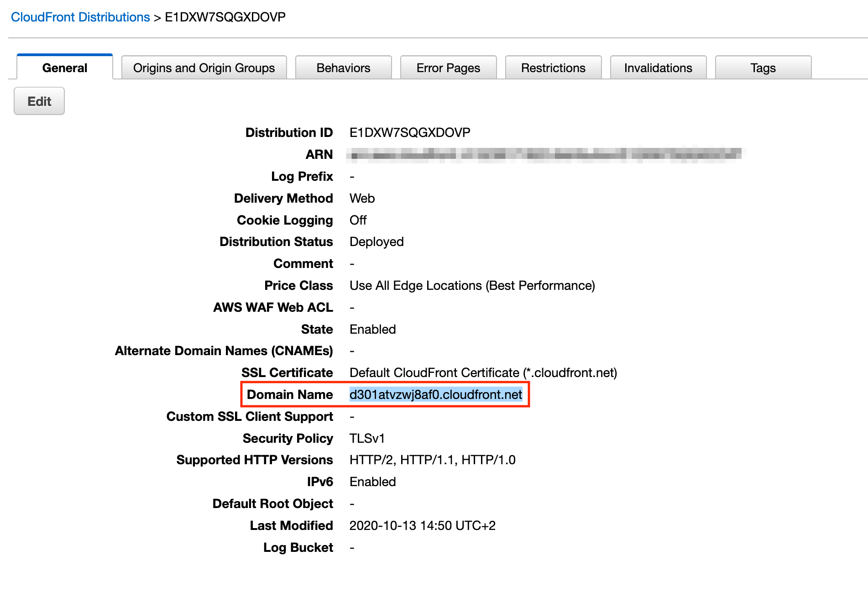
Task: Click the Last Modified timestamp value
Action: 423,526
